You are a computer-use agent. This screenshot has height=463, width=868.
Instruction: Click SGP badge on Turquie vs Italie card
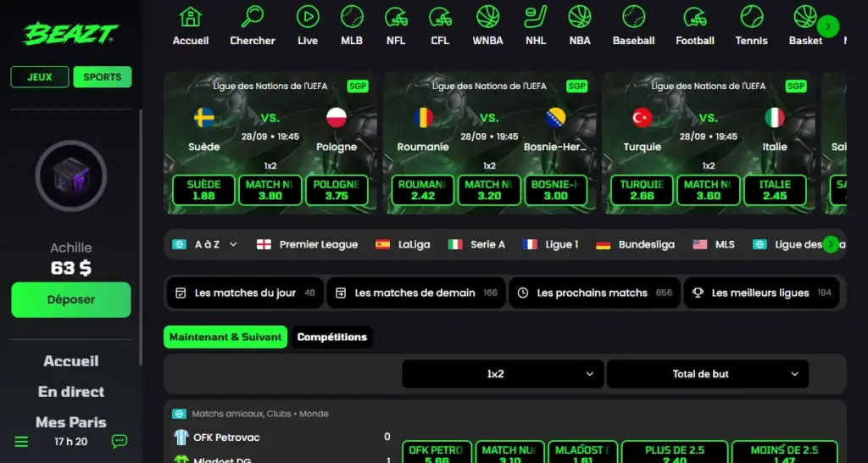pyautogui.click(x=796, y=86)
